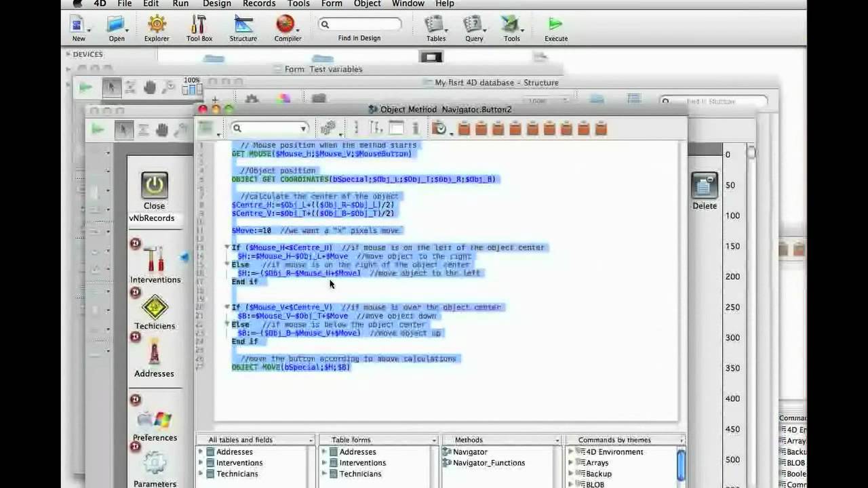The height and width of the screenshot is (488, 868).
Task: Open the Explorer from the toolbar
Action: point(157,24)
